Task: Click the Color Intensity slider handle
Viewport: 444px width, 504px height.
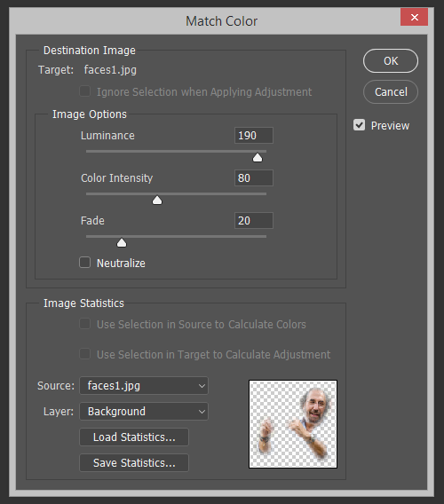Action: (x=157, y=201)
